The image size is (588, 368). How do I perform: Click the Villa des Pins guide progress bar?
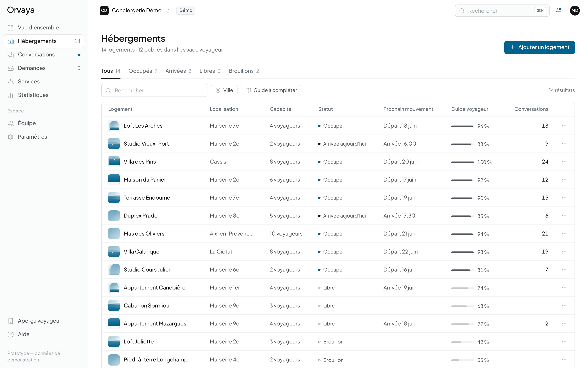(462, 162)
